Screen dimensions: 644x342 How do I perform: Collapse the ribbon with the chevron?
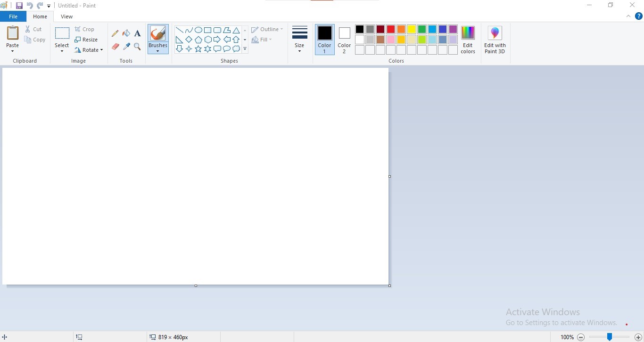click(628, 16)
